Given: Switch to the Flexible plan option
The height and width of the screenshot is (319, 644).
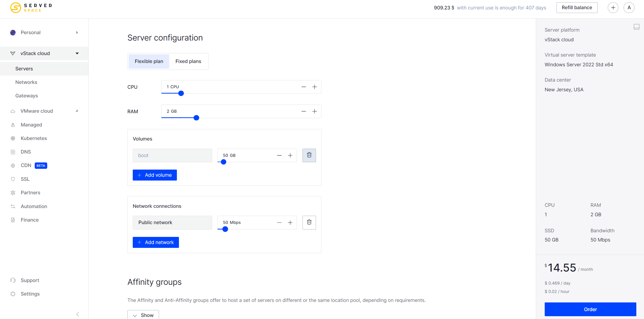Looking at the screenshot, I should pos(149,61).
